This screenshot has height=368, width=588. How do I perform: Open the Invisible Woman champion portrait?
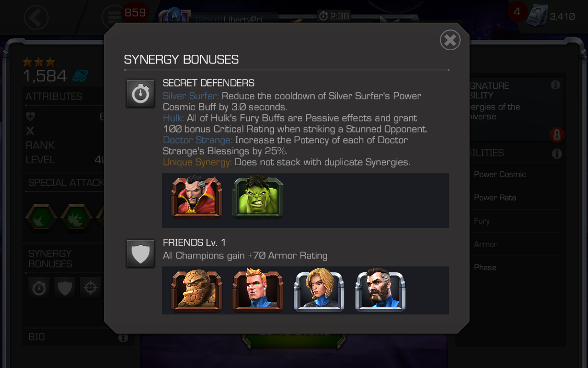click(319, 290)
